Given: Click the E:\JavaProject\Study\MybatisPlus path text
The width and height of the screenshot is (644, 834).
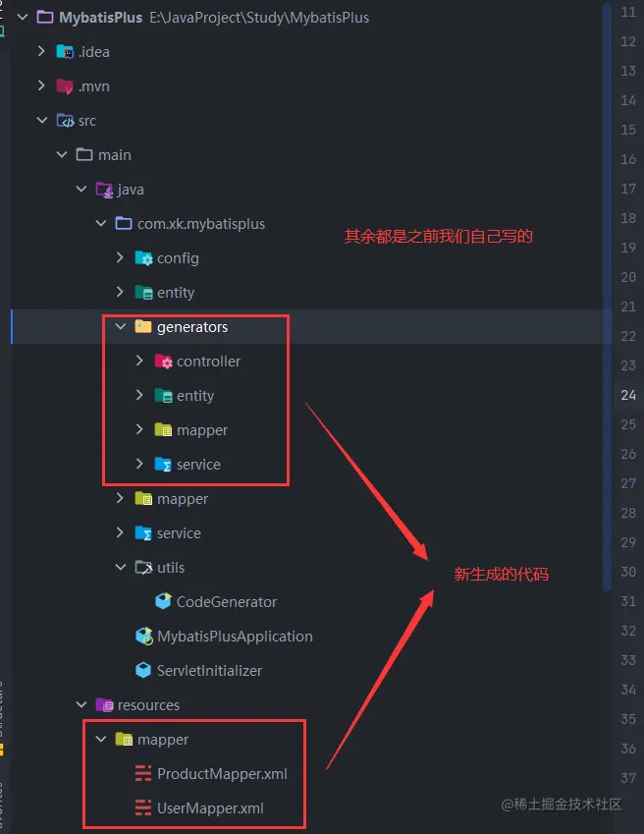Looking at the screenshot, I should (x=259, y=18).
